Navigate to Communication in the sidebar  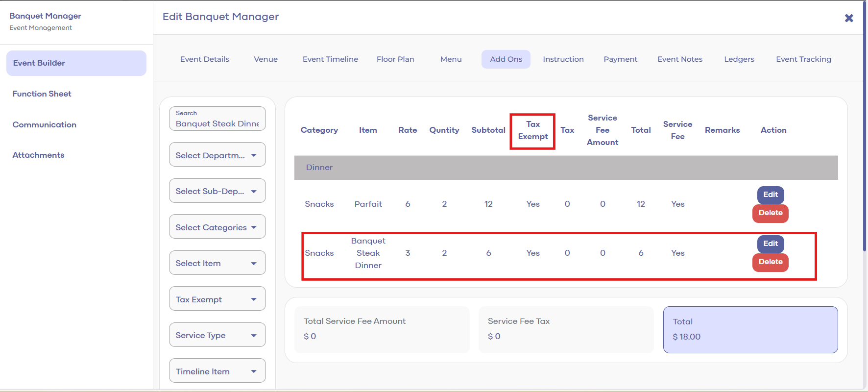pos(45,124)
